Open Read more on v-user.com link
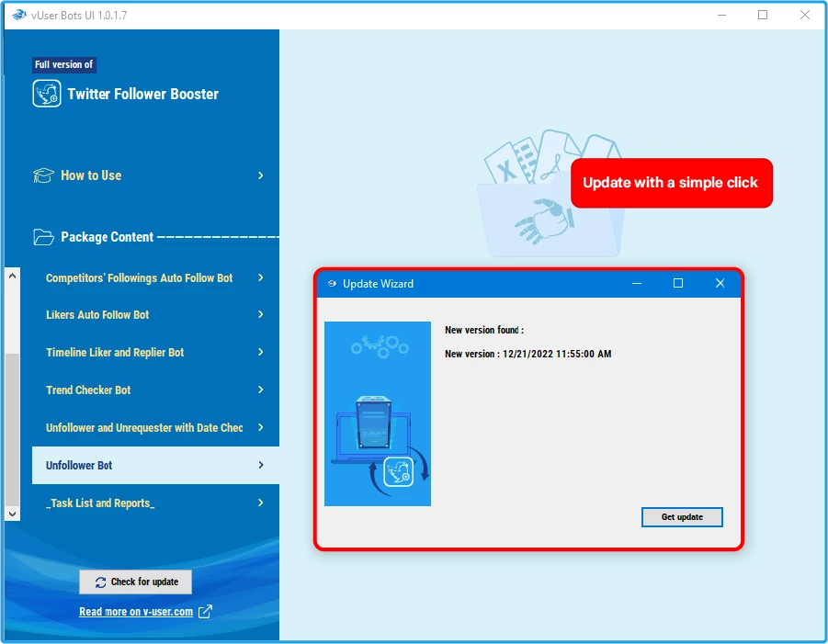 [136, 612]
